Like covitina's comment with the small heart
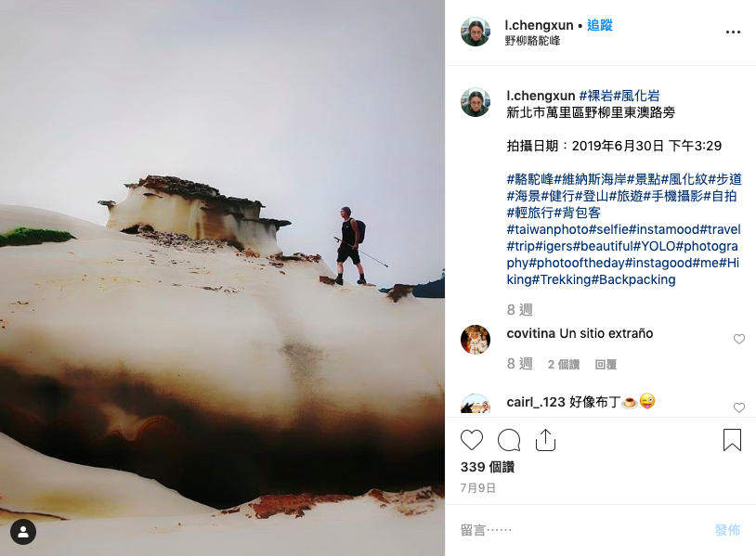756x556 pixels. [x=739, y=339]
